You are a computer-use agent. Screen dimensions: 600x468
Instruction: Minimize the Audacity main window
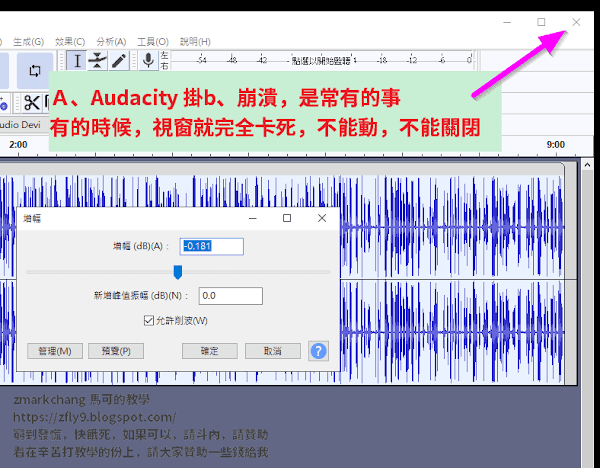coord(507,22)
